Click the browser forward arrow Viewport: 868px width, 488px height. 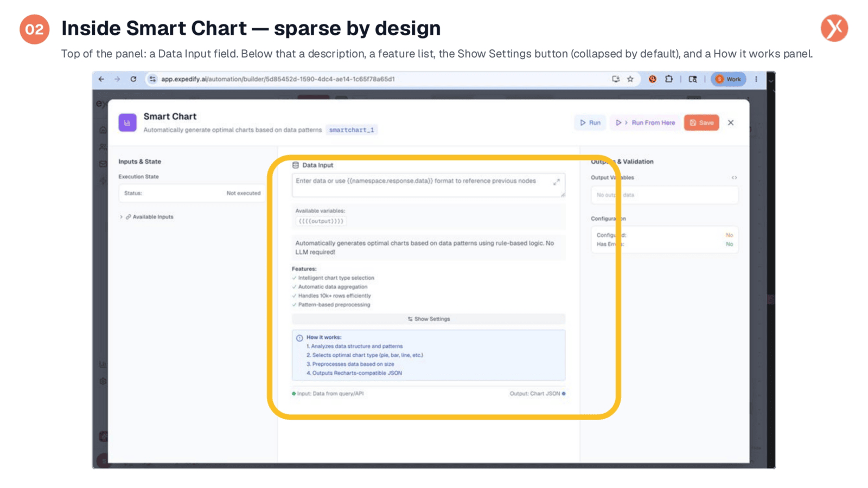coord(117,79)
